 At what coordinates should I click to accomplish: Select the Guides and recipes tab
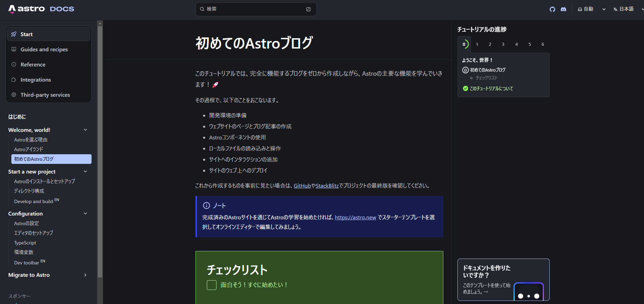(x=49, y=49)
